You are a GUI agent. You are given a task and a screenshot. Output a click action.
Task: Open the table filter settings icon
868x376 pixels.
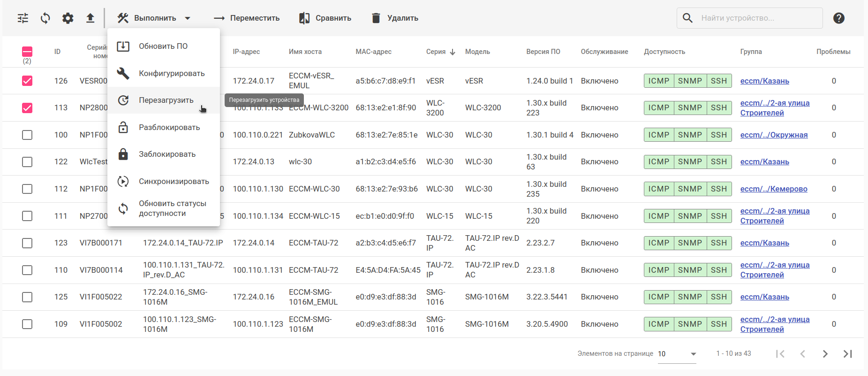tap(23, 18)
